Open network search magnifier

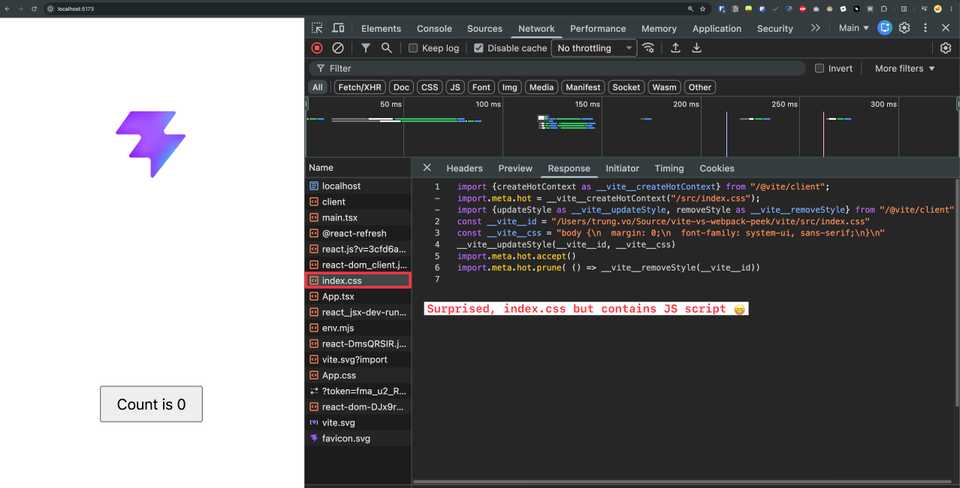coord(386,48)
